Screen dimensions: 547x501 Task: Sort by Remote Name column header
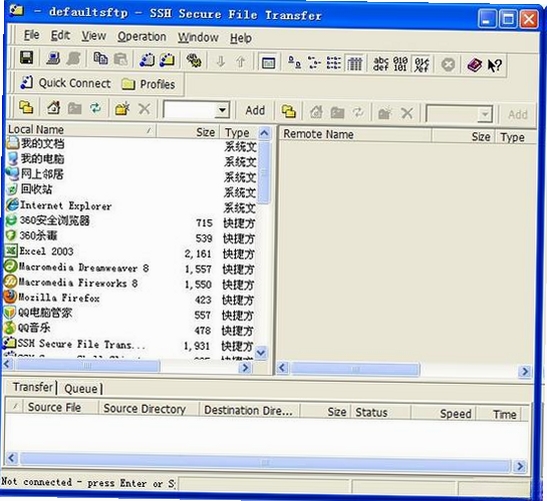click(x=356, y=134)
